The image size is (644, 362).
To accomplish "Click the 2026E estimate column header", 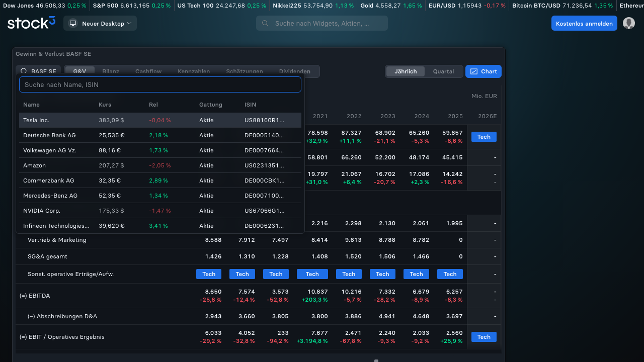I will [487, 116].
